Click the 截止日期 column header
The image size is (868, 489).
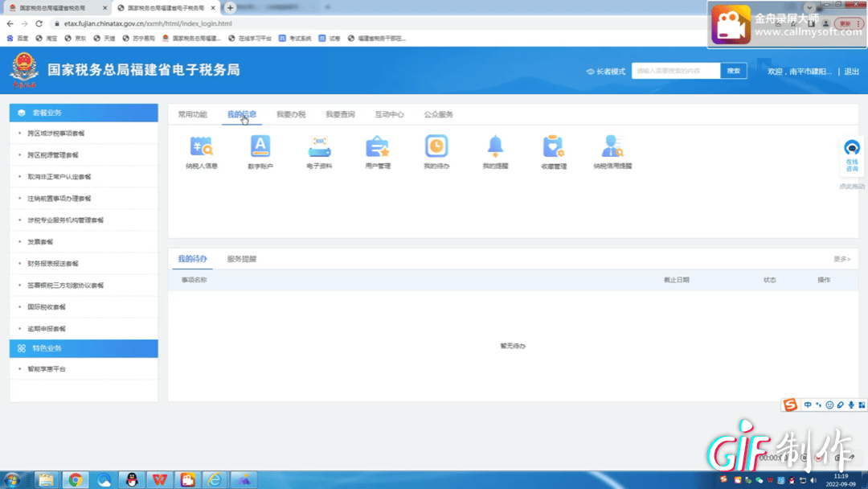tap(677, 280)
